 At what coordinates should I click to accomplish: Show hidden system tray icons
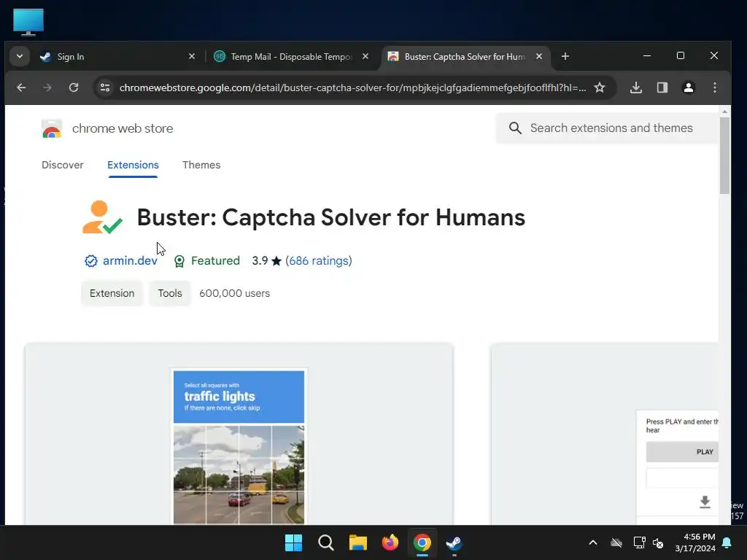(593, 542)
